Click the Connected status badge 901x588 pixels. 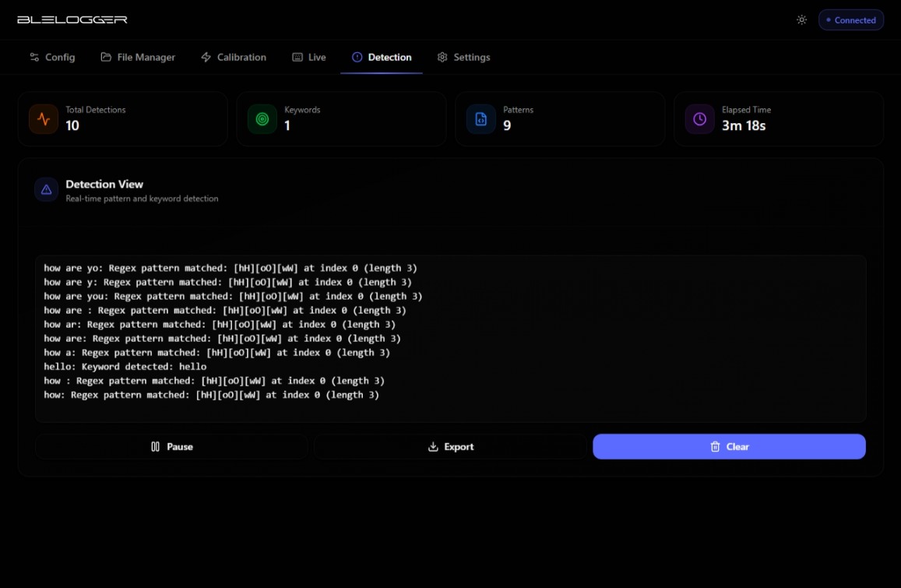click(850, 20)
